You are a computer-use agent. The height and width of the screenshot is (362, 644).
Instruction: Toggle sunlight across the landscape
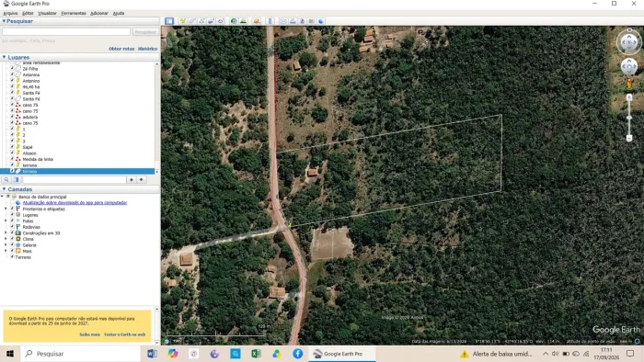pos(244,21)
